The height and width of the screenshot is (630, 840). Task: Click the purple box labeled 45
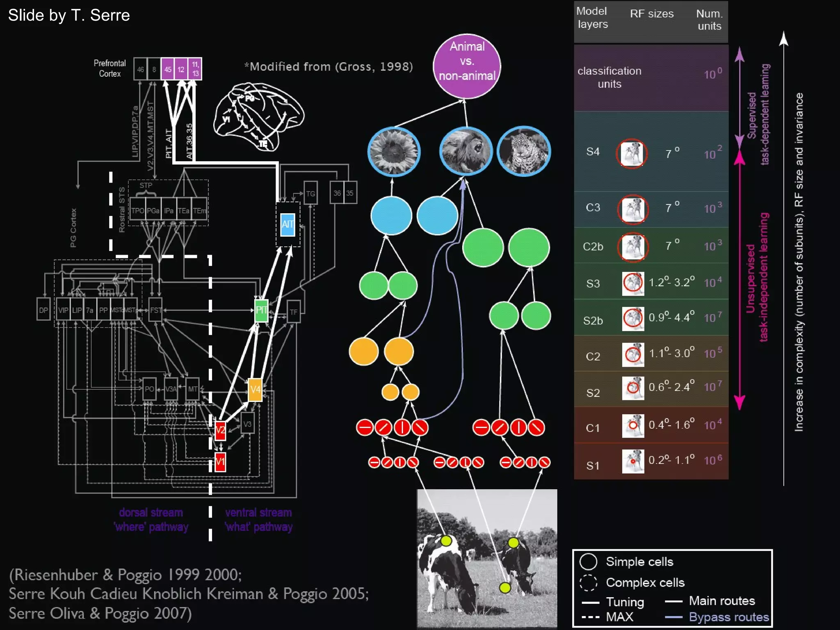168,69
